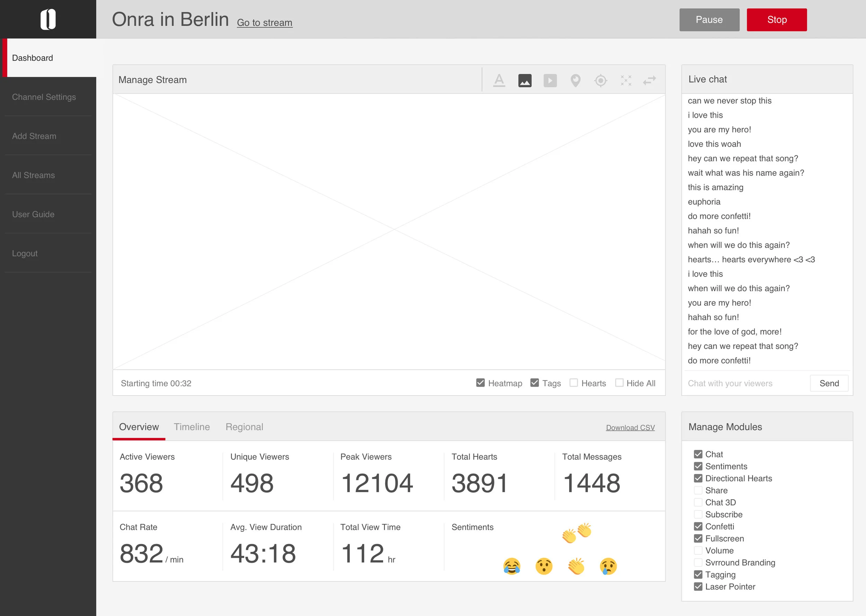Select the location pin tool icon
The width and height of the screenshot is (866, 616).
click(x=576, y=80)
